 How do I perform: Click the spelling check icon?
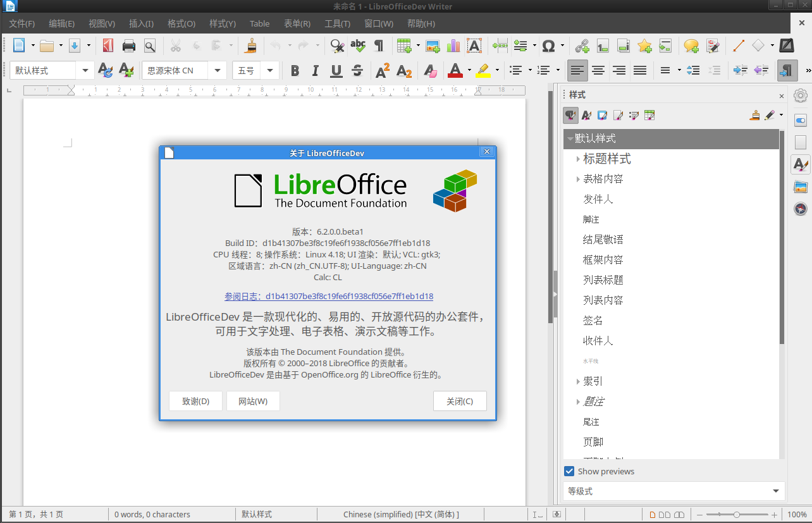[x=358, y=46]
